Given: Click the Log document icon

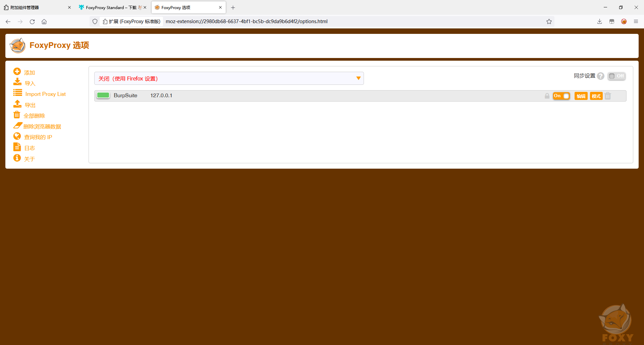Looking at the screenshot, I should 17,147.
